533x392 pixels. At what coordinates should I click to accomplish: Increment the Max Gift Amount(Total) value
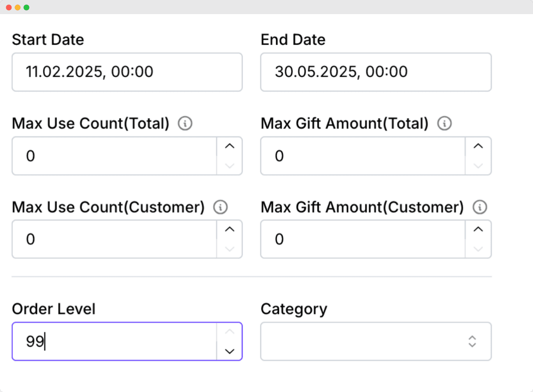(x=478, y=146)
